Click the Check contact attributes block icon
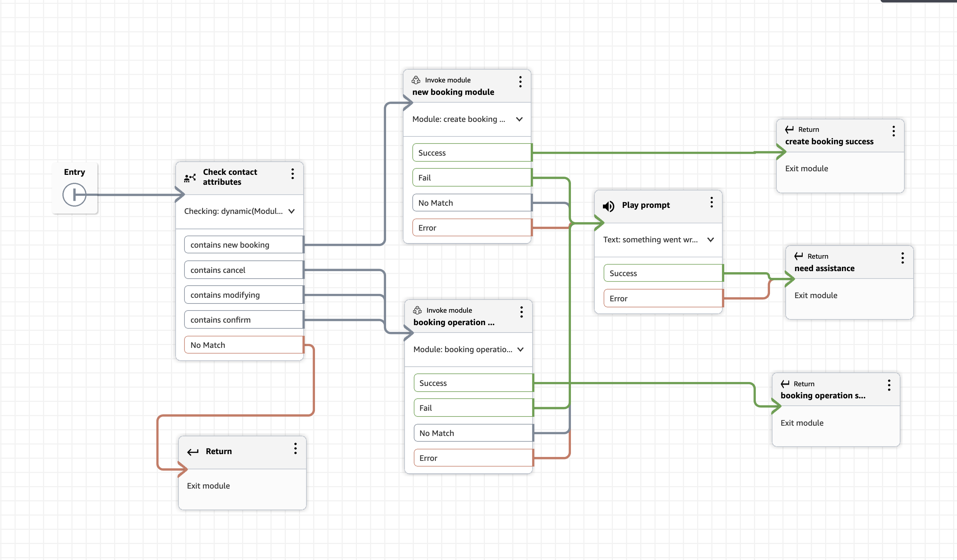 [x=190, y=177]
